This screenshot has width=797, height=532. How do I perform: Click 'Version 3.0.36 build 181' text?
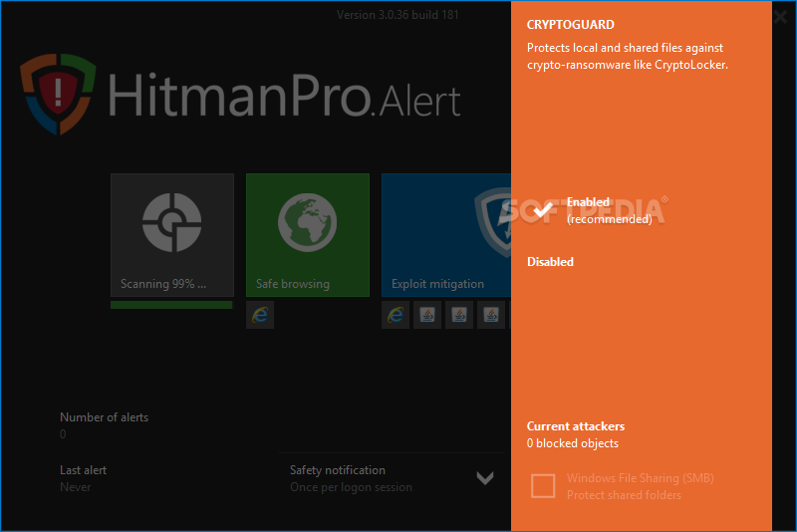398,15
